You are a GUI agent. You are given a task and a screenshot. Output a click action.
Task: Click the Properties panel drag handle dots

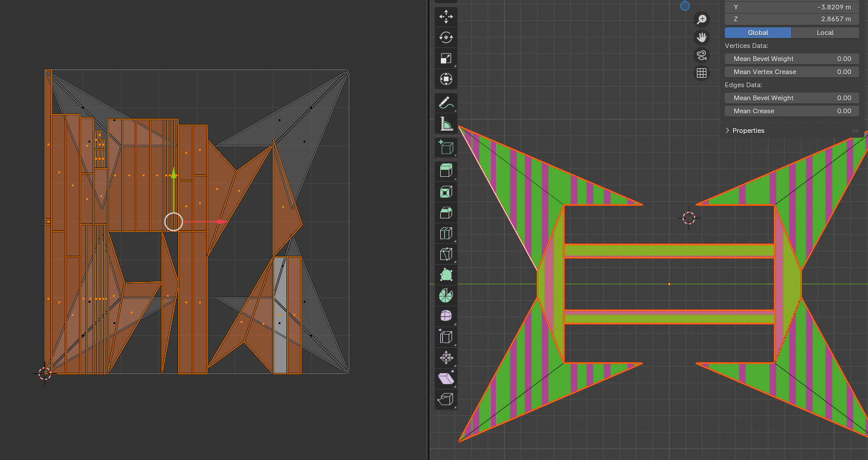[x=856, y=131]
